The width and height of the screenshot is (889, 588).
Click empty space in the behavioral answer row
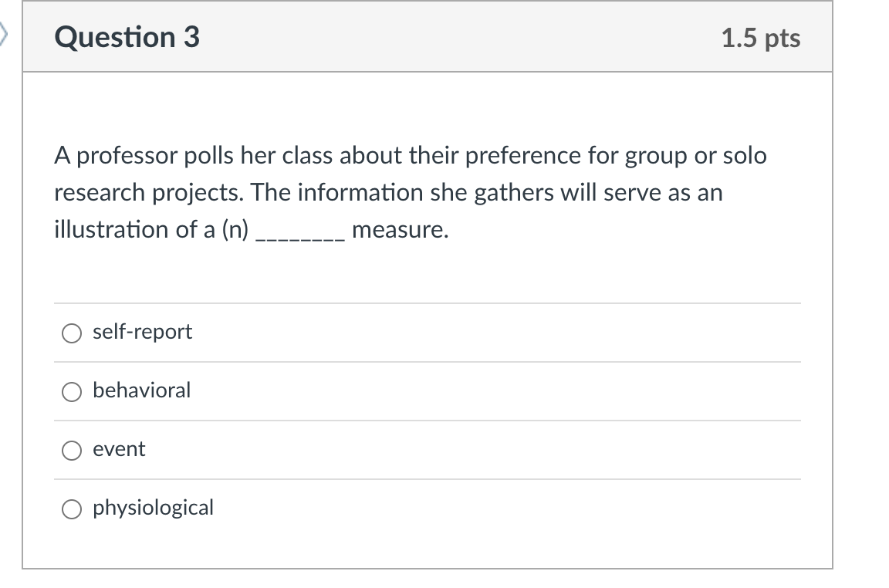click(493, 391)
